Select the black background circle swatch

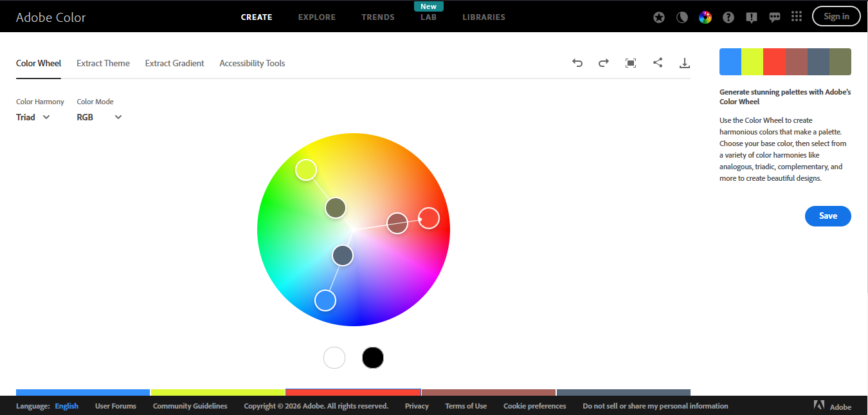pos(373,358)
